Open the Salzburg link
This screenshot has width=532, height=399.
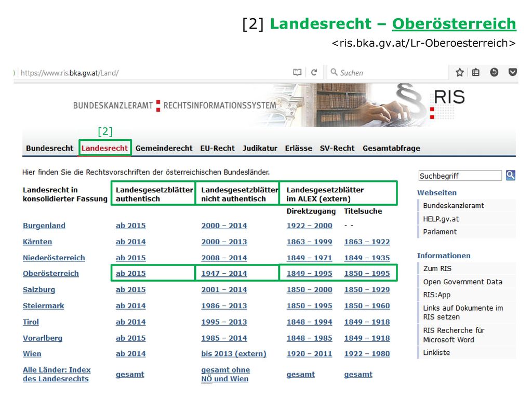coord(39,290)
